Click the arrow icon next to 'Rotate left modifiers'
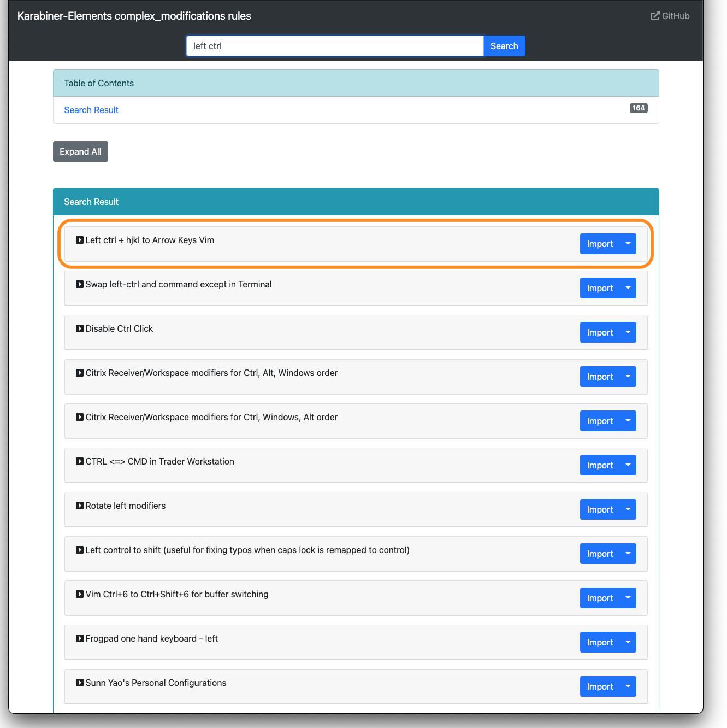 pos(80,506)
